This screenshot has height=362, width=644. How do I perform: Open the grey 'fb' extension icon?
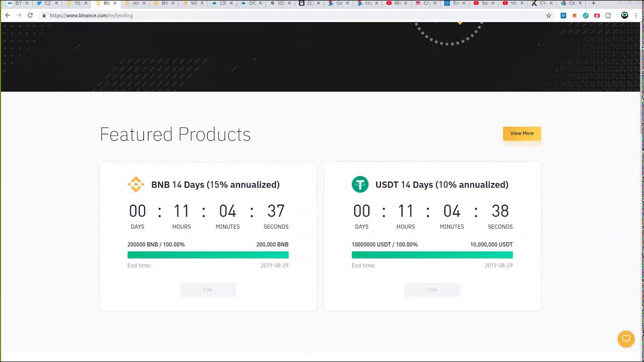coord(608,16)
